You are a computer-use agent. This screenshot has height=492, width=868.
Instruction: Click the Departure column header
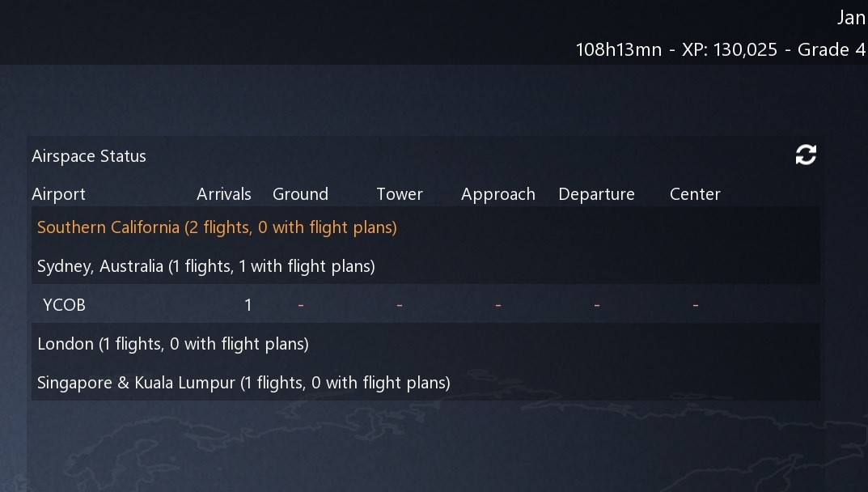[x=596, y=194]
